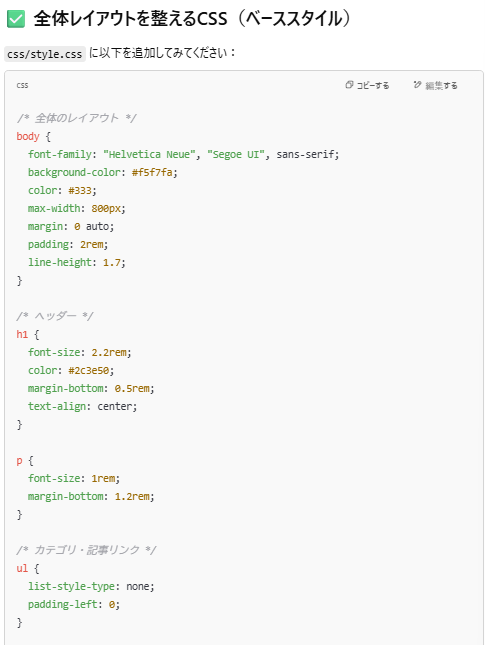Click the #333 color value
Viewport: 485px width, 645px height.
click(x=80, y=190)
